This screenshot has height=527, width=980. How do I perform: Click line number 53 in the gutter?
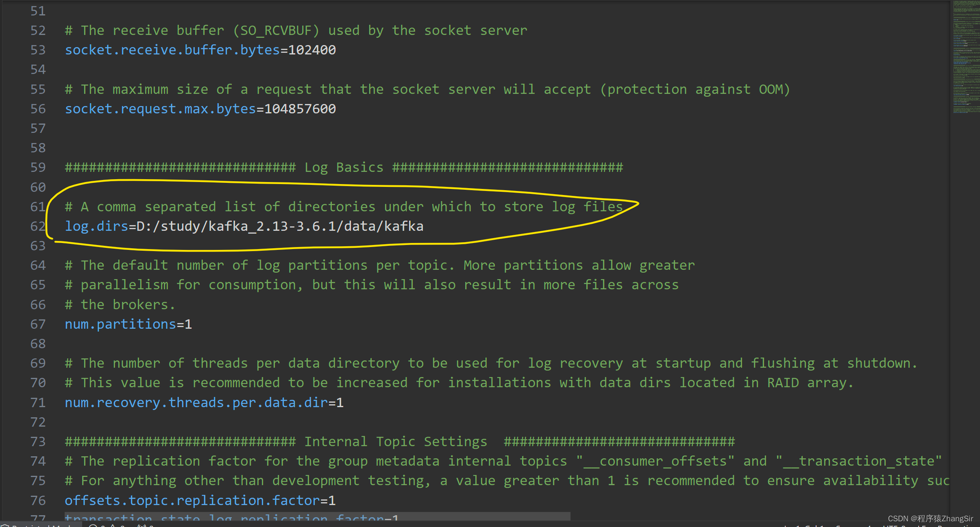[38, 50]
